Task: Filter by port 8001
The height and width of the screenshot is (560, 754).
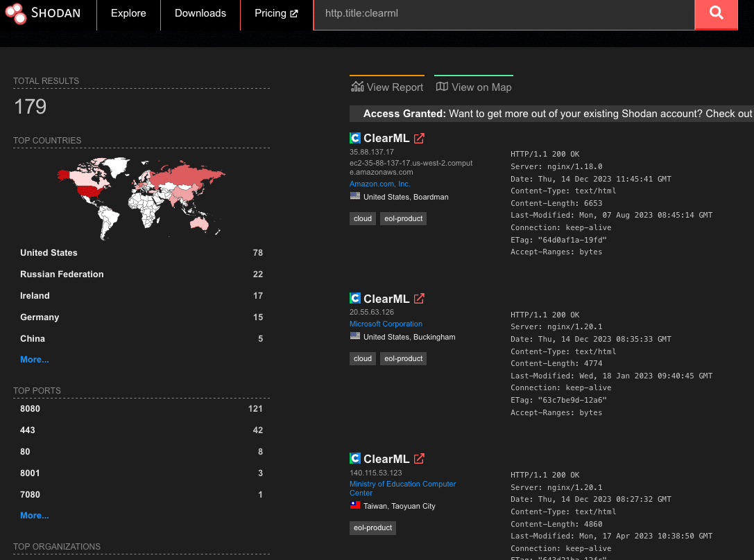Action: 142,473
